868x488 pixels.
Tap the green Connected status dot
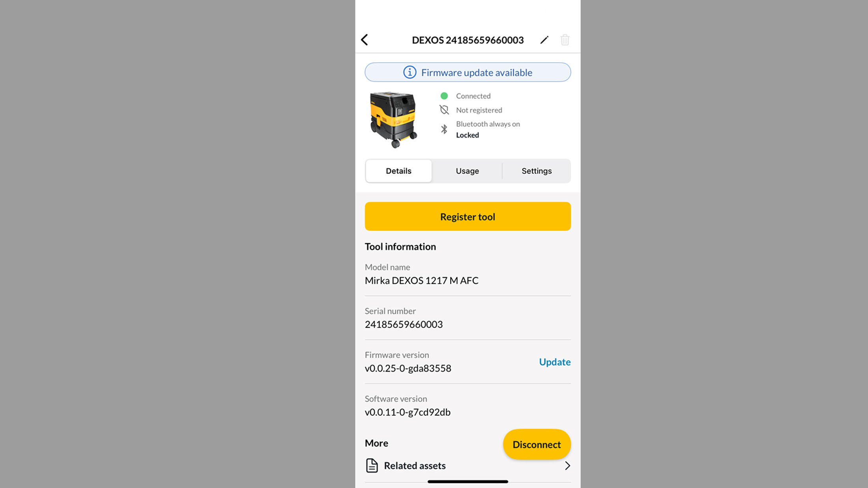pos(444,96)
